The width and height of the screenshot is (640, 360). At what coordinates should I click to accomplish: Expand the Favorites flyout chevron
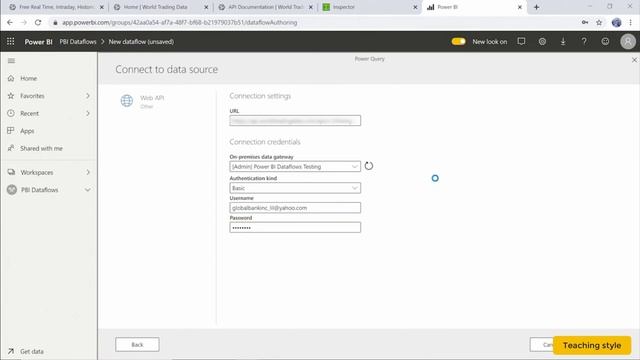point(88,96)
